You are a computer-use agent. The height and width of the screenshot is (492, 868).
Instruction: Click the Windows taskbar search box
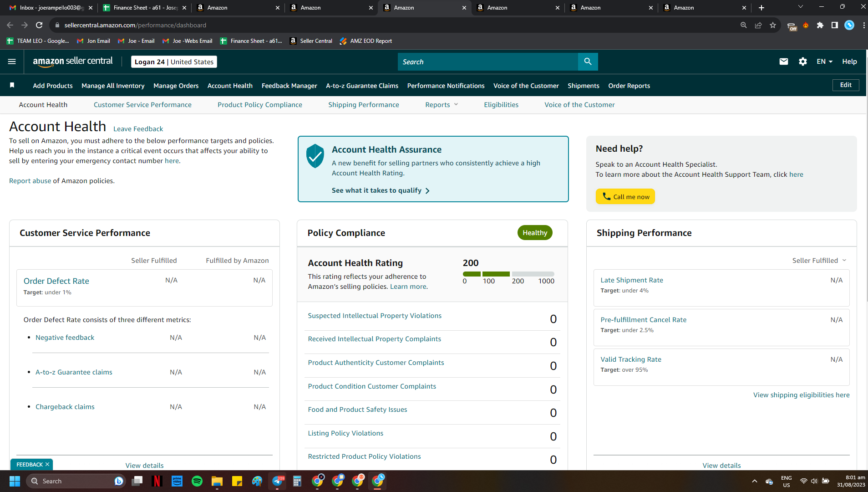(75, 481)
